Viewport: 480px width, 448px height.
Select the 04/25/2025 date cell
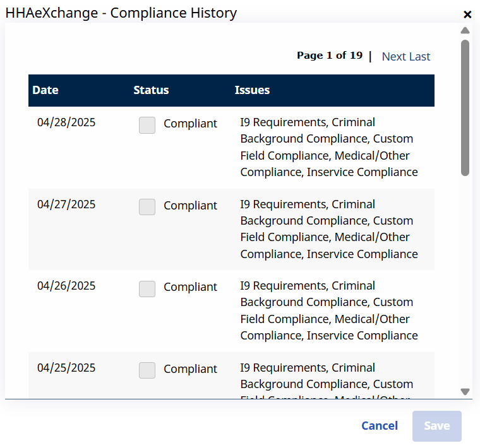click(66, 368)
